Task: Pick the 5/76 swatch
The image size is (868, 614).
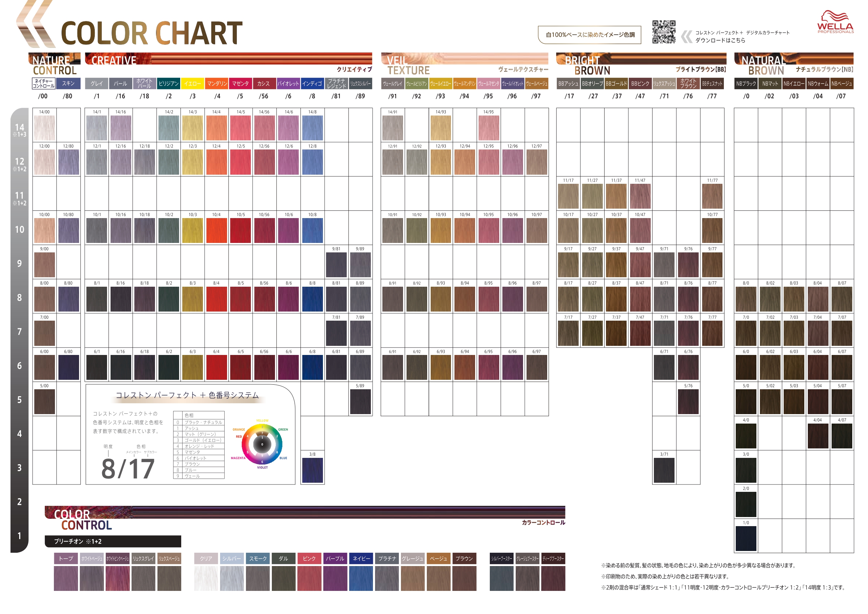Action: click(x=689, y=402)
